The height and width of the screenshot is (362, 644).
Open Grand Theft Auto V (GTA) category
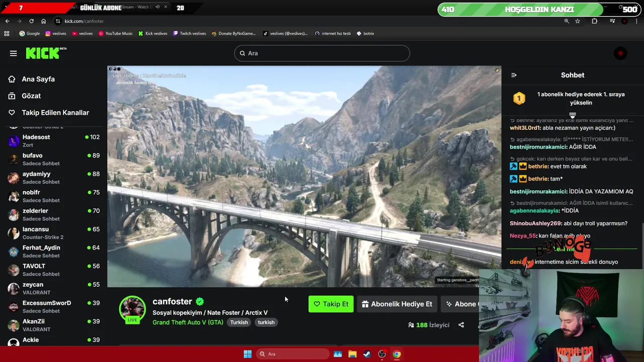(x=188, y=322)
